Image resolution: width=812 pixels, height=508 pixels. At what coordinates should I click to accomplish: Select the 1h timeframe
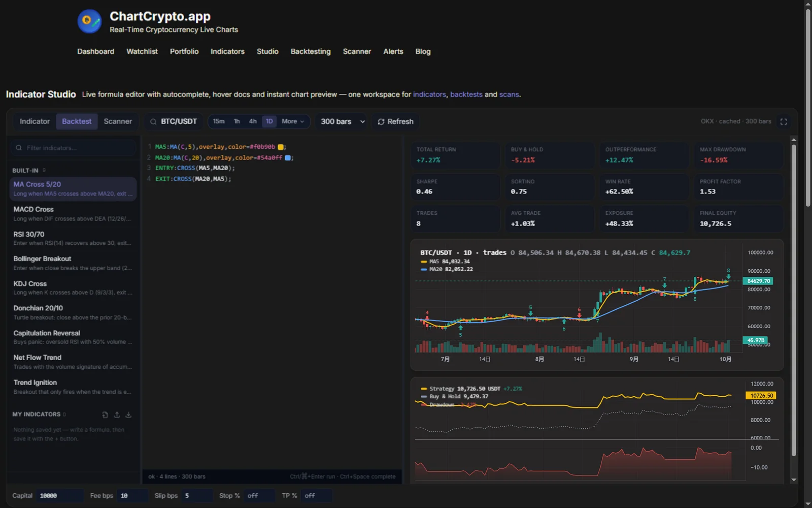click(236, 121)
